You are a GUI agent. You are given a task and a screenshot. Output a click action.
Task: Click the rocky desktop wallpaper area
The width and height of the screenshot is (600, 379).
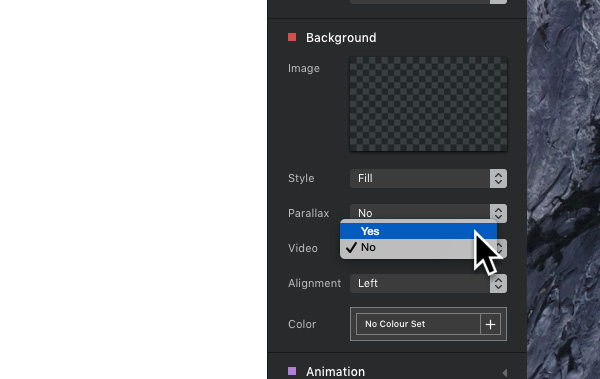[563, 190]
